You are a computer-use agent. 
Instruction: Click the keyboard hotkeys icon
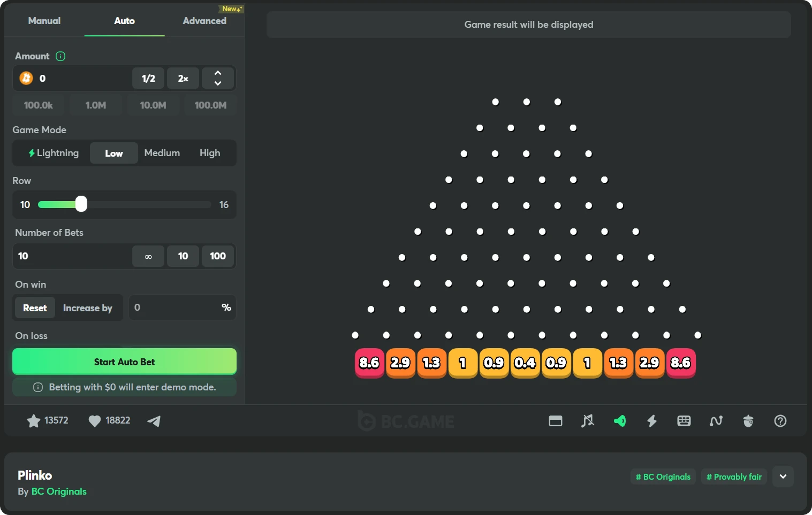pyautogui.click(x=684, y=421)
